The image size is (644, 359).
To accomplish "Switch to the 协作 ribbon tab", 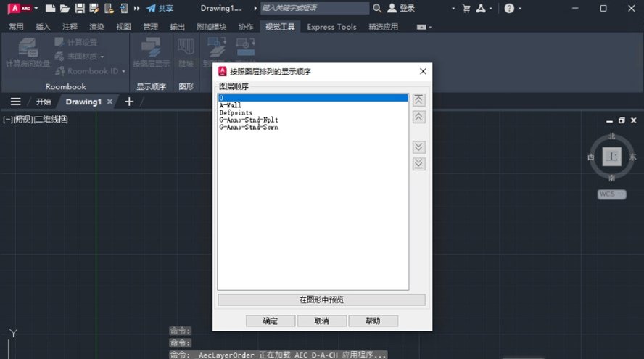I will click(x=246, y=27).
